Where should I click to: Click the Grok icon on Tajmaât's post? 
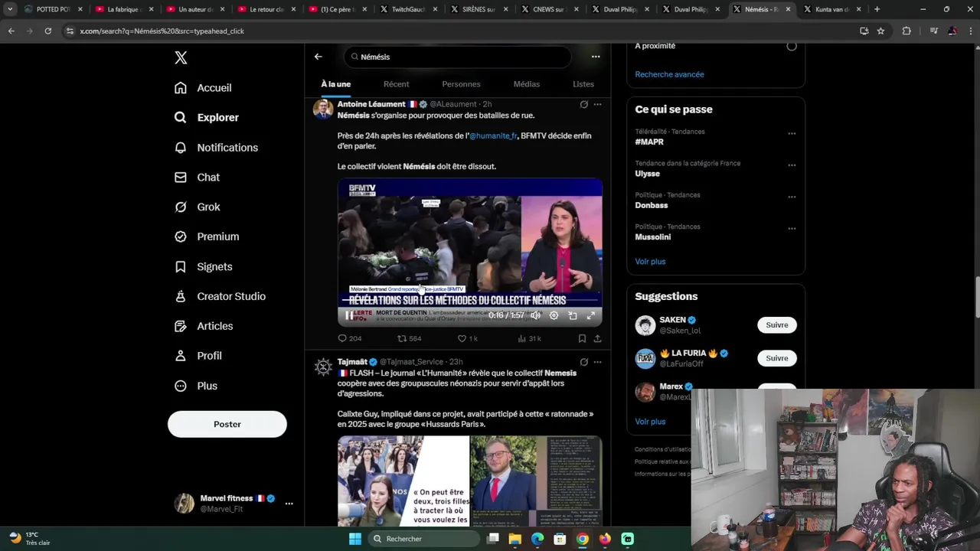pos(583,362)
